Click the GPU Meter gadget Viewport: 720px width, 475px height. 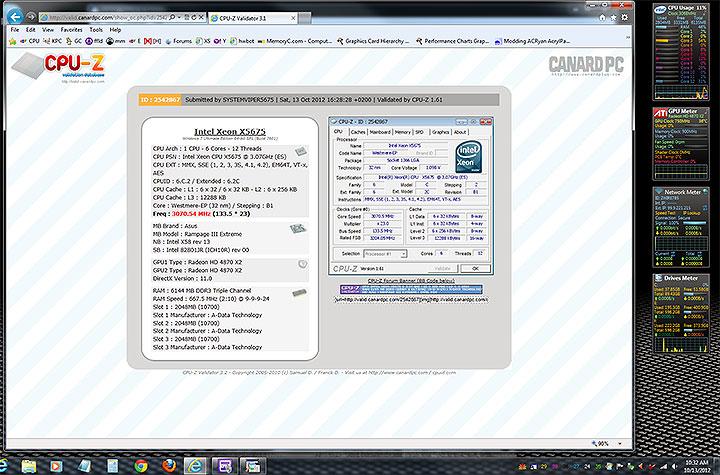click(681, 144)
